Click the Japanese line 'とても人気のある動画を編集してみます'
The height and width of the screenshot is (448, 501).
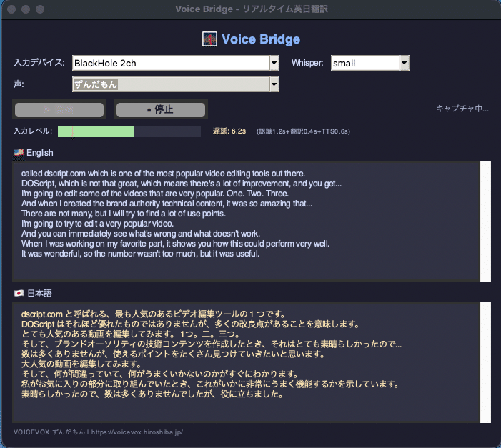click(130, 334)
